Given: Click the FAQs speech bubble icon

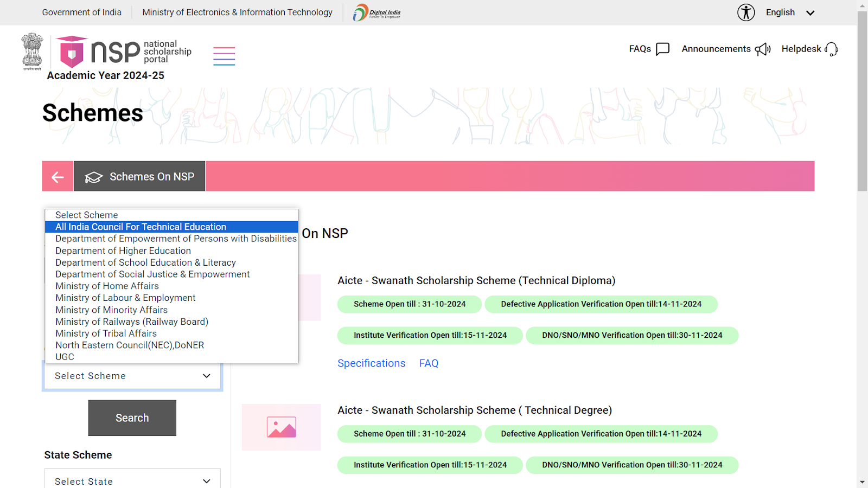Looking at the screenshot, I should point(662,49).
